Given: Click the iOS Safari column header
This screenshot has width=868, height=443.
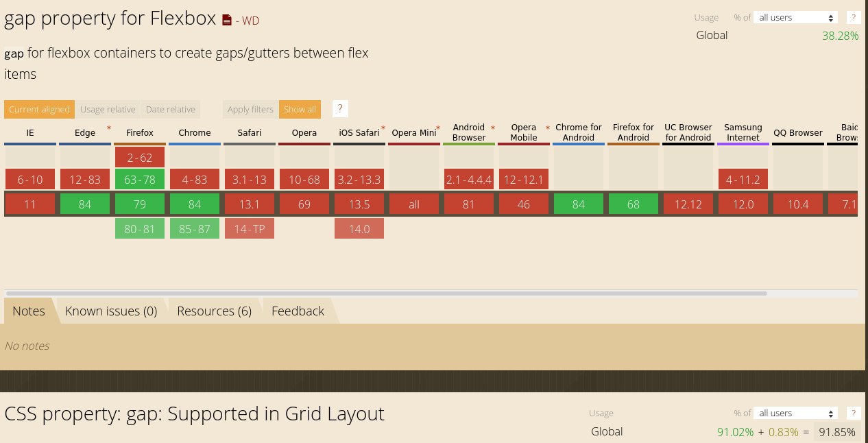Looking at the screenshot, I should point(359,132).
